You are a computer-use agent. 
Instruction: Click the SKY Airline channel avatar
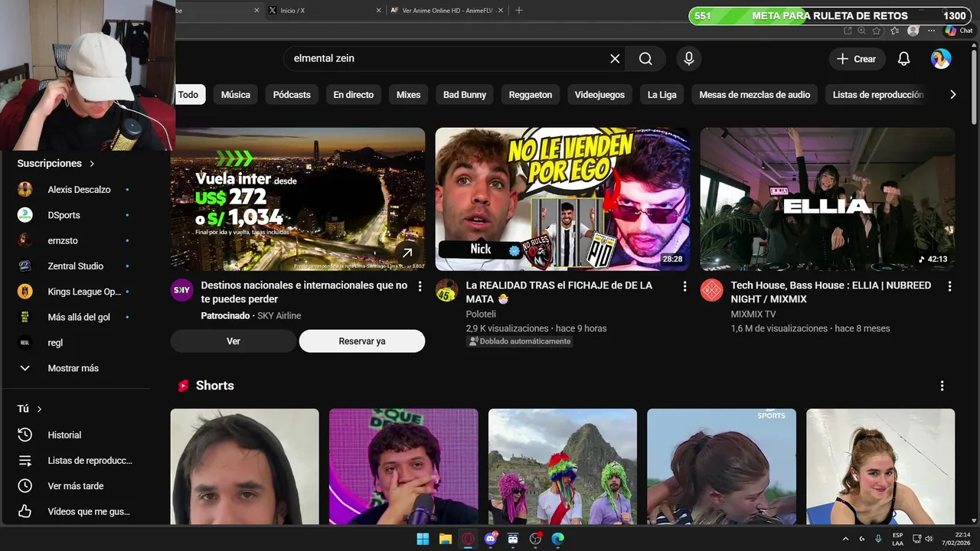coord(181,290)
